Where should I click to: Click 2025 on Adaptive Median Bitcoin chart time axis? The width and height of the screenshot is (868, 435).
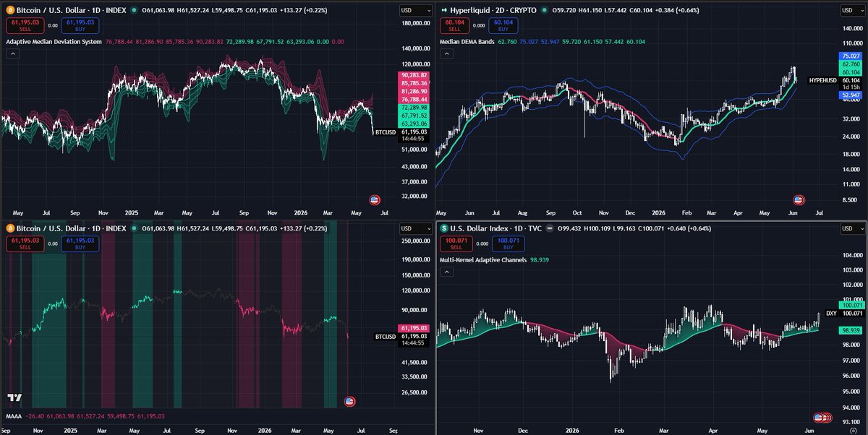point(131,214)
